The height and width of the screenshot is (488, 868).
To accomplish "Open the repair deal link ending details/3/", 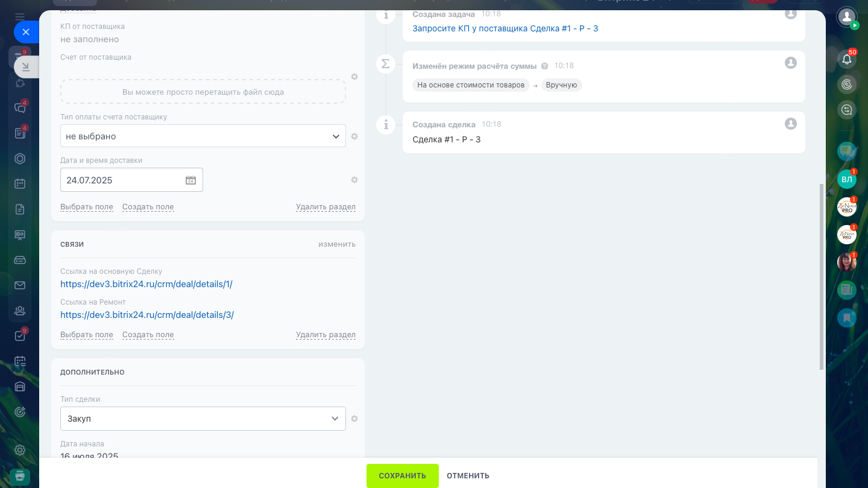I will click(x=147, y=315).
